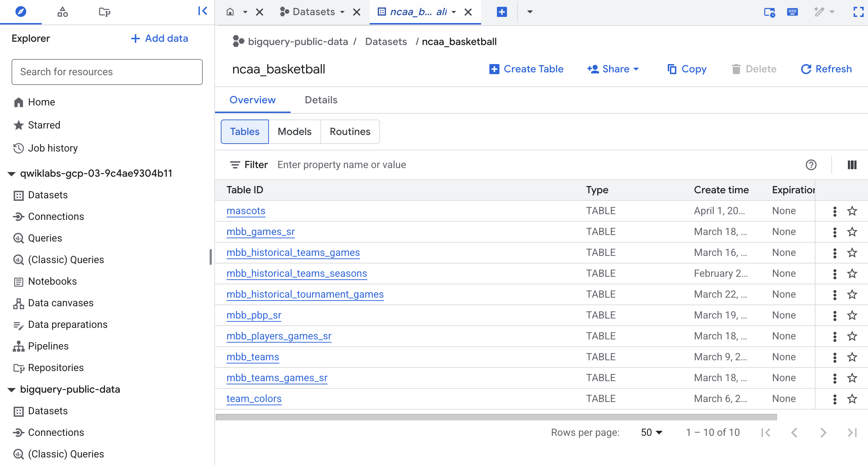Go to next page of tables arrow
The width and height of the screenshot is (868, 465).
pyautogui.click(x=823, y=432)
